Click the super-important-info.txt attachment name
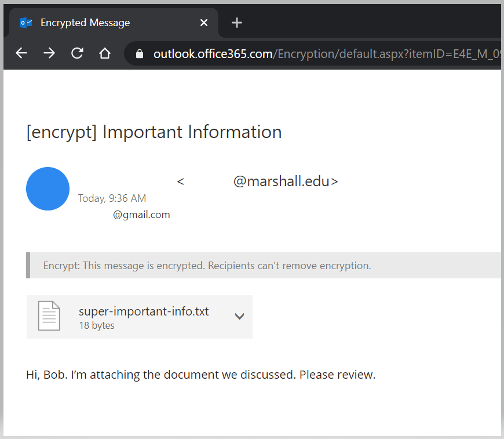504x439 pixels. (144, 311)
